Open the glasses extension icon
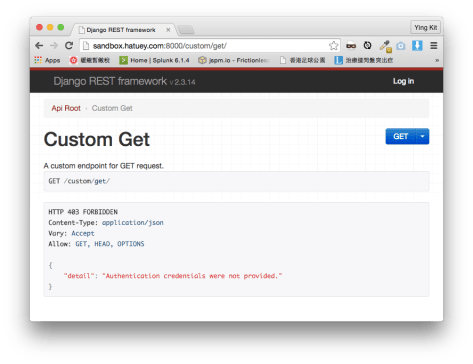This screenshot has height=364, width=473. tap(351, 46)
